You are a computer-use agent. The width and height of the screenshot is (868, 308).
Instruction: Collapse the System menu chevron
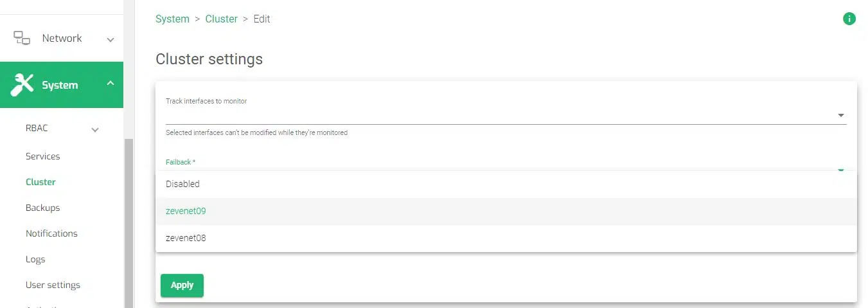pyautogui.click(x=111, y=84)
